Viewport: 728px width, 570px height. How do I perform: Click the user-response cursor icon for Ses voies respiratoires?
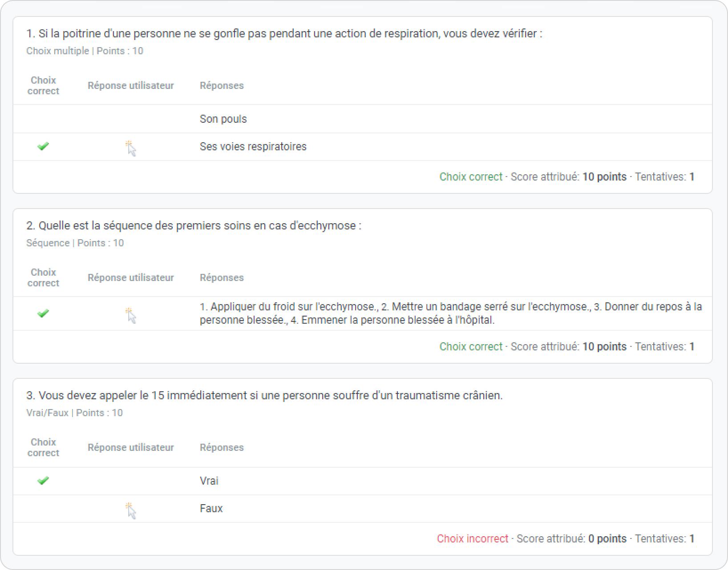[x=131, y=148]
